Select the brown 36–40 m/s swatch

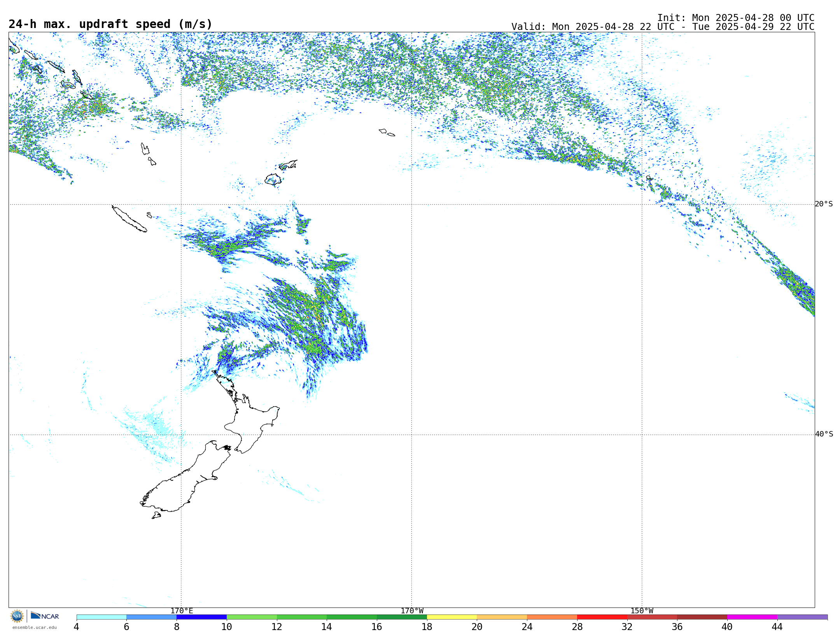click(x=702, y=617)
